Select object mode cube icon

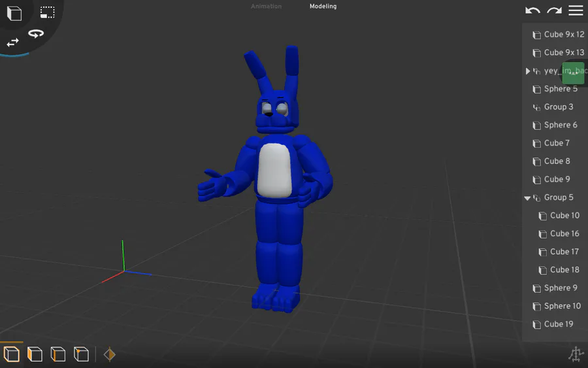12,354
